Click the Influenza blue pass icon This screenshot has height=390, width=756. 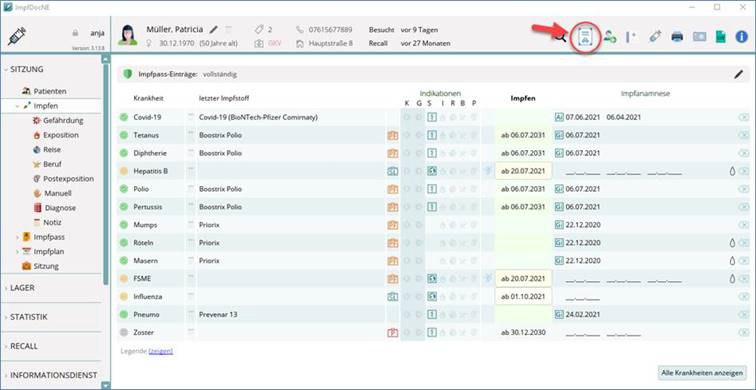392,296
